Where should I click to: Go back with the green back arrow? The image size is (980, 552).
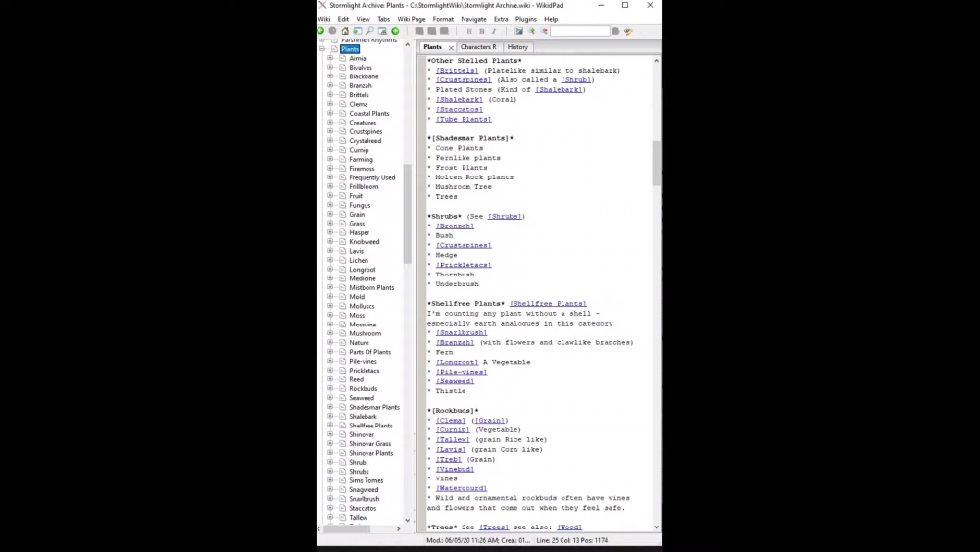[320, 31]
